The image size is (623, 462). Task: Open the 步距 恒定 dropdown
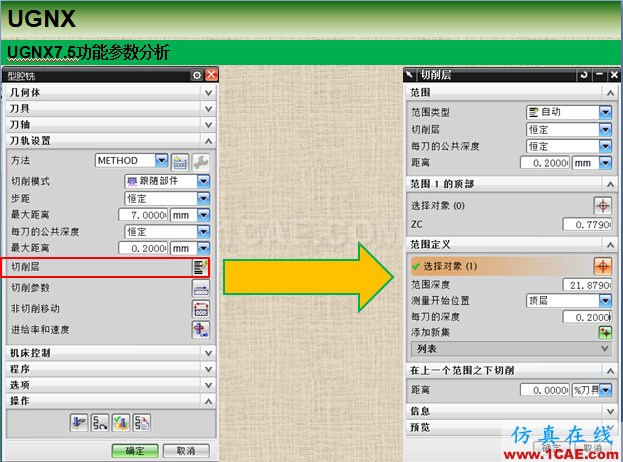[x=203, y=198]
